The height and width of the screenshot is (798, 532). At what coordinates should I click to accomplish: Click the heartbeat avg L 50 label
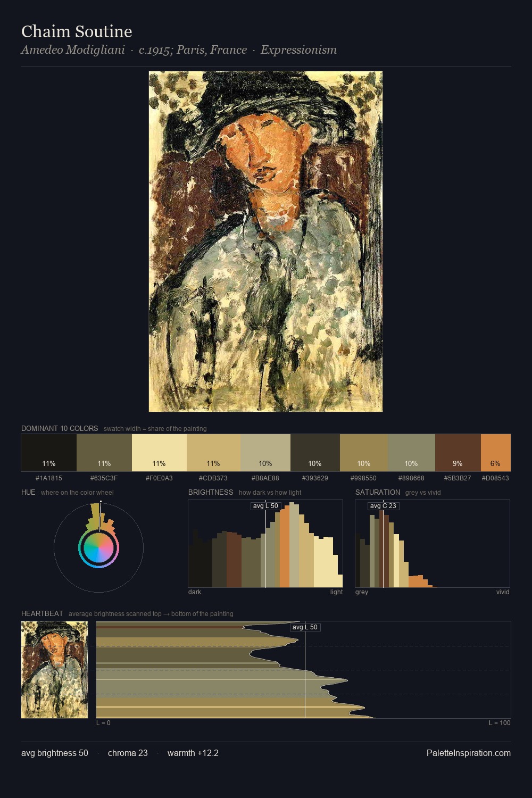pyautogui.click(x=305, y=627)
